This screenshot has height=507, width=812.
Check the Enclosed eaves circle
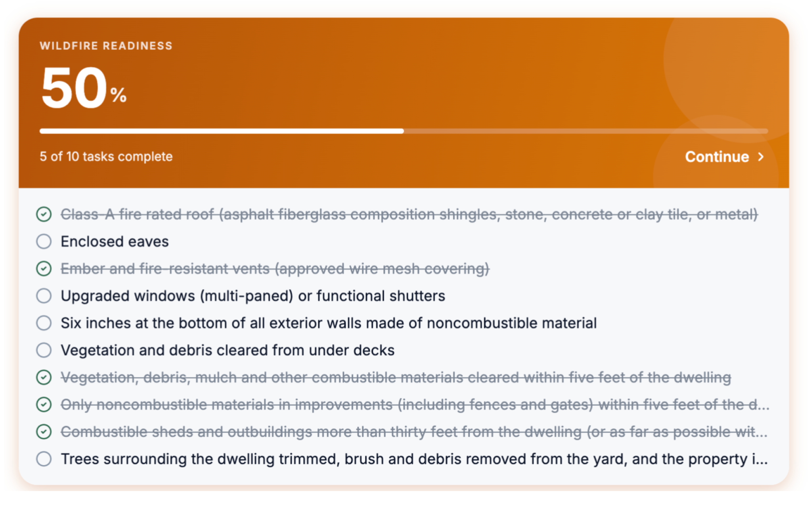44,241
